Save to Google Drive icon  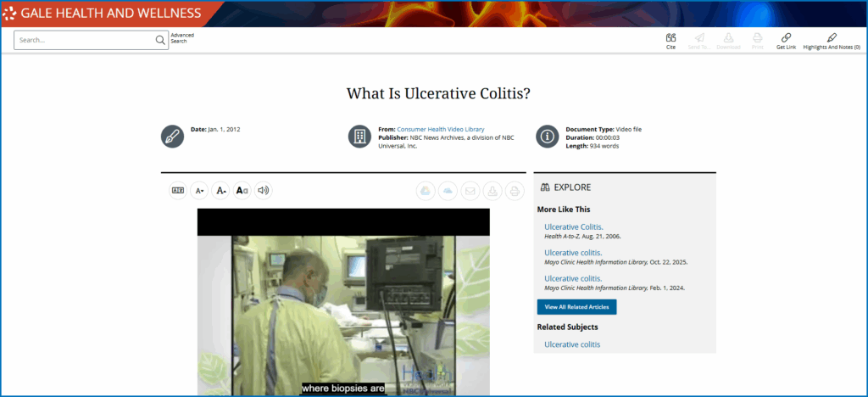[426, 191]
